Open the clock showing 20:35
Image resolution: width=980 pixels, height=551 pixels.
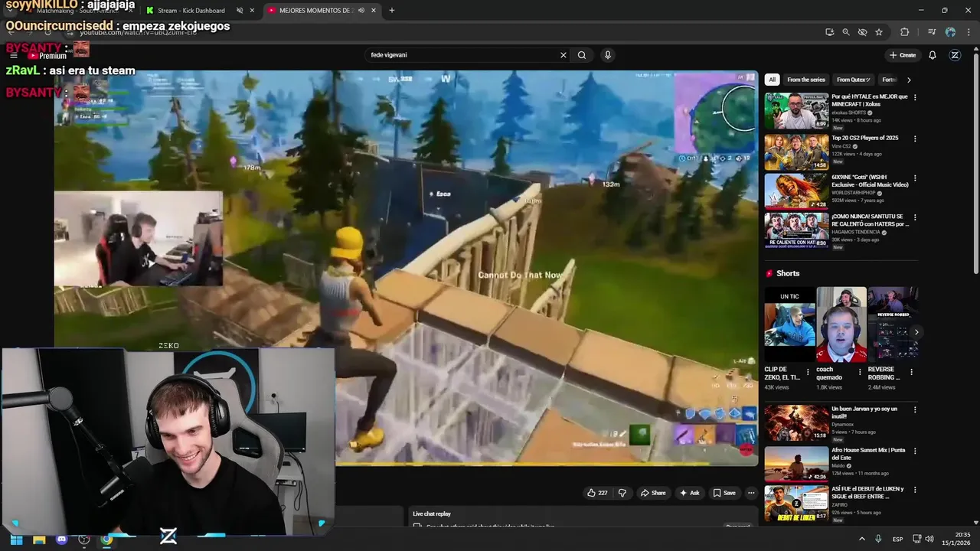[956, 540]
